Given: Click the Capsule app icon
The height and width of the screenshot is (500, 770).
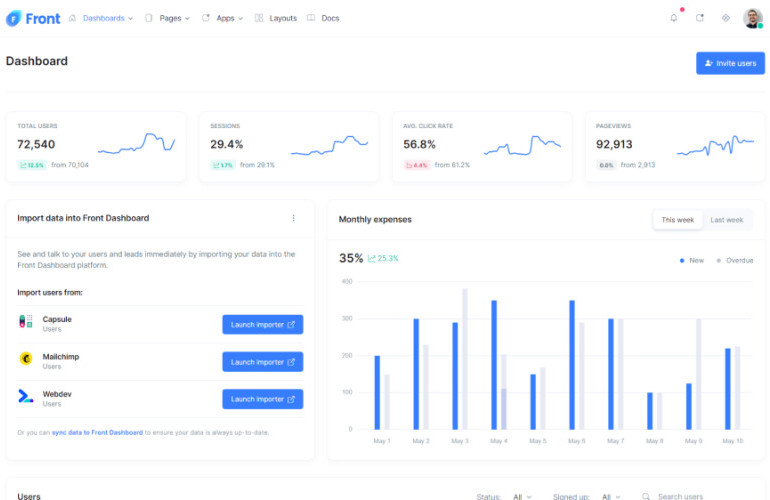Looking at the screenshot, I should coord(26,323).
